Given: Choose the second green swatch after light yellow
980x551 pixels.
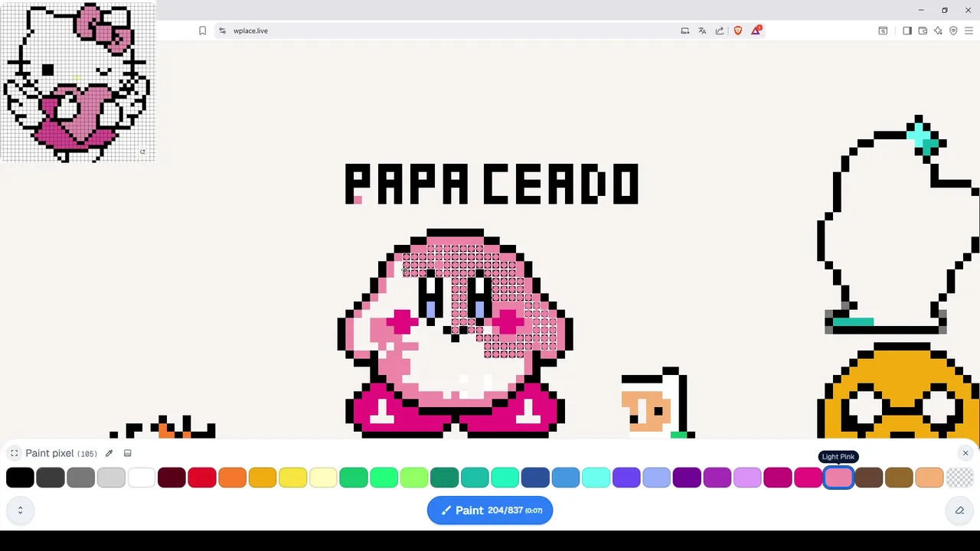Looking at the screenshot, I should tap(384, 478).
